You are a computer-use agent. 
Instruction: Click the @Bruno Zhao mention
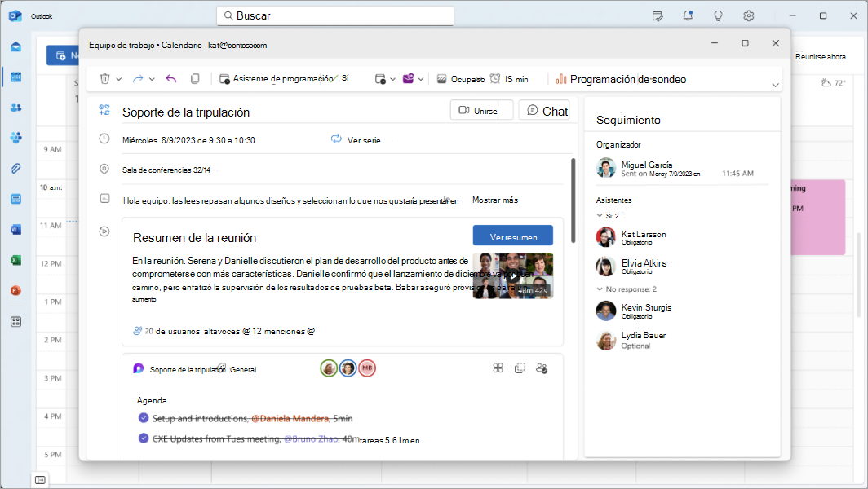[x=311, y=438]
